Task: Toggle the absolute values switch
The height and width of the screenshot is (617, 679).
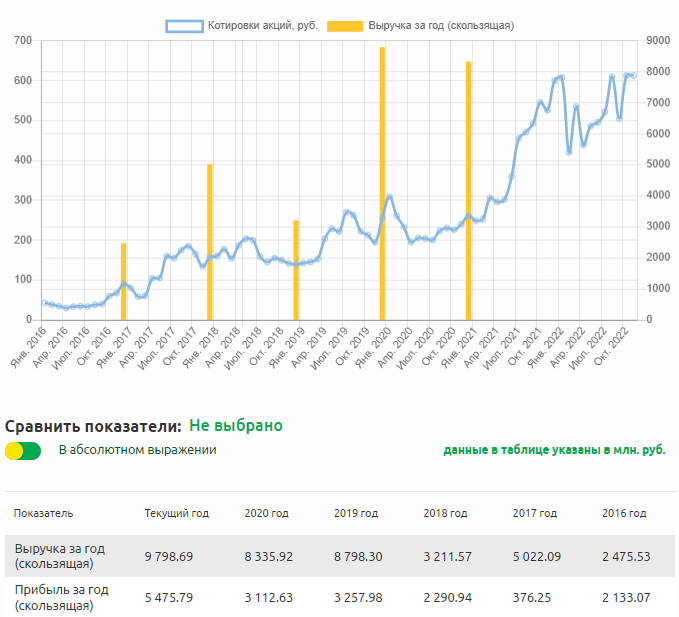Action: coord(23,450)
